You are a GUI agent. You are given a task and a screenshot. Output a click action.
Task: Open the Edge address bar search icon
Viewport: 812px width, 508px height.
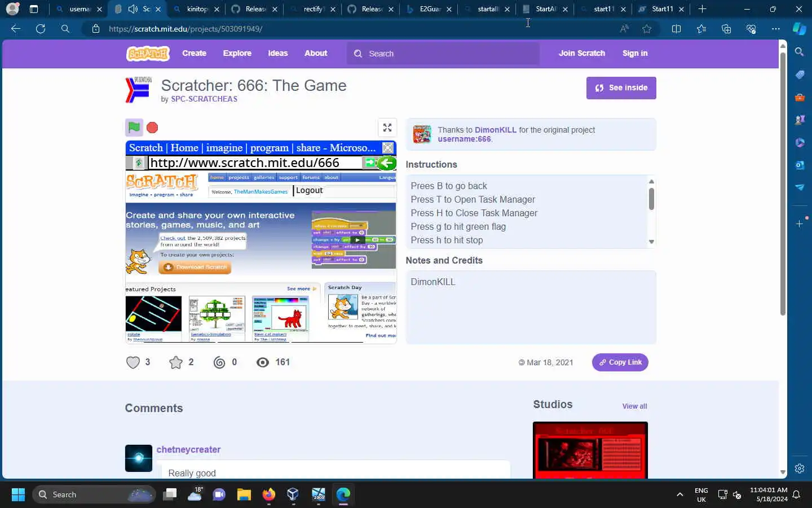click(65, 29)
